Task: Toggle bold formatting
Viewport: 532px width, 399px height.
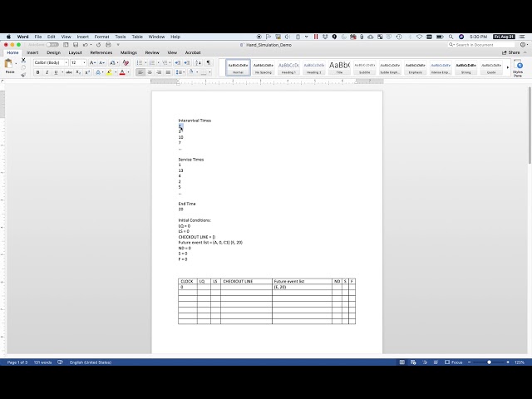Action: pyautogui.click(x=37, y=72)
